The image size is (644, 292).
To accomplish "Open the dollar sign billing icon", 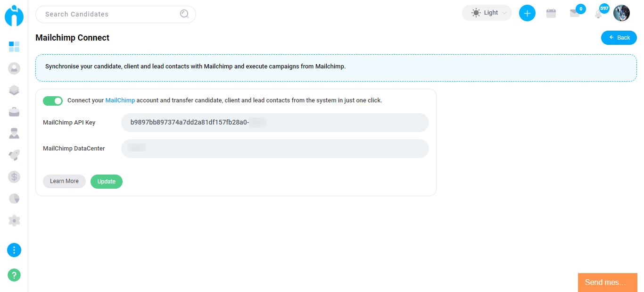I will (x=14, y=177).
